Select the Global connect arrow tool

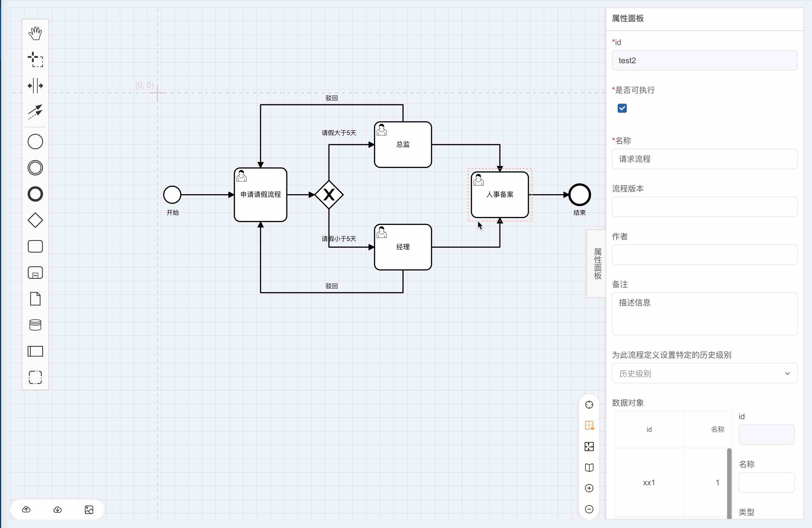[x=35, y=112]
